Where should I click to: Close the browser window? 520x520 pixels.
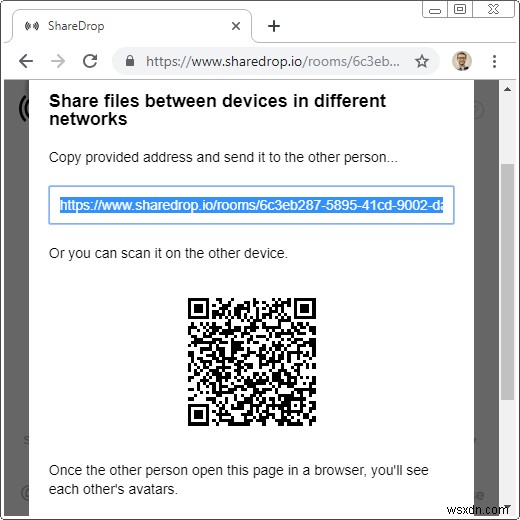[493, 9]
